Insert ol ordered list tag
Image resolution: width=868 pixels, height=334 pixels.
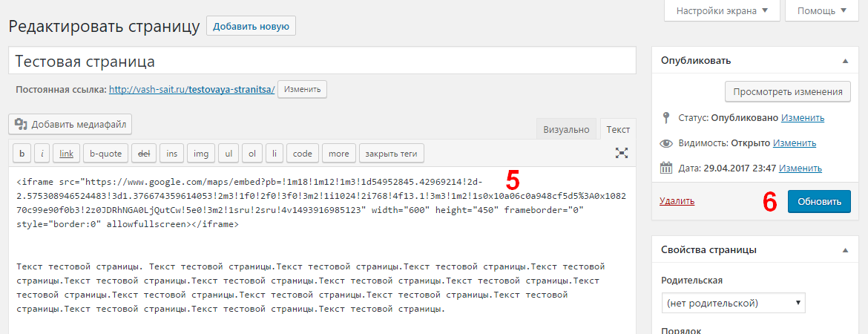click(252, 154)
